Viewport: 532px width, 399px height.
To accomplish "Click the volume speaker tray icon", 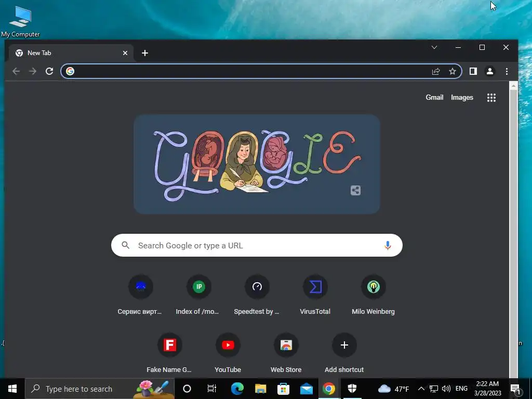I will (446, 389).
